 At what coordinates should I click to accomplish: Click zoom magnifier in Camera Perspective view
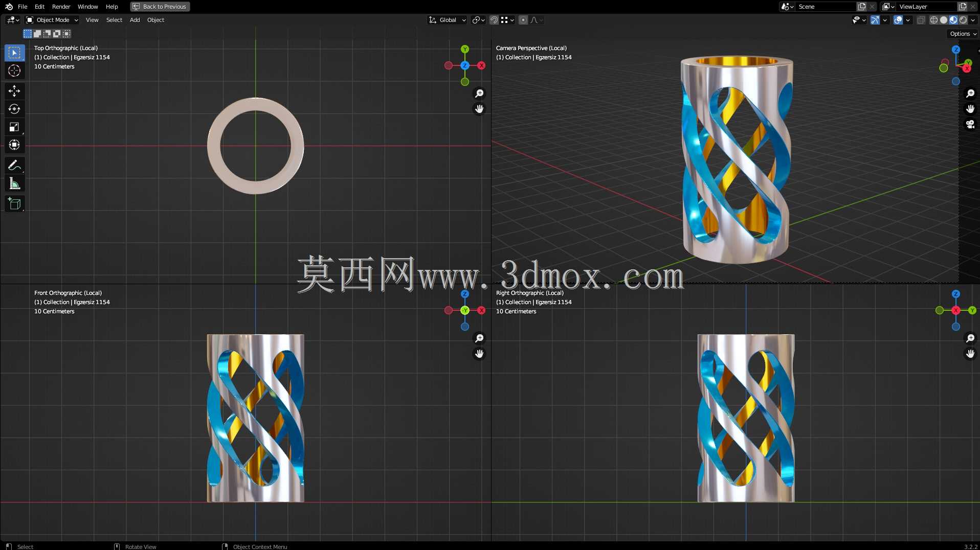(970, 94)
